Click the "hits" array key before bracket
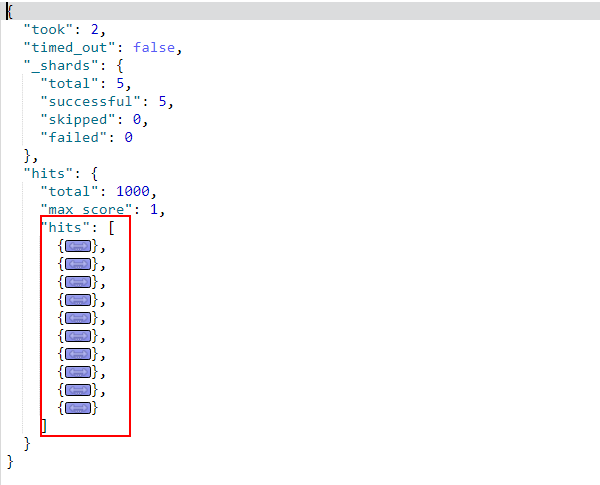This screenshot has height=485, width=600. pos(65,227)
